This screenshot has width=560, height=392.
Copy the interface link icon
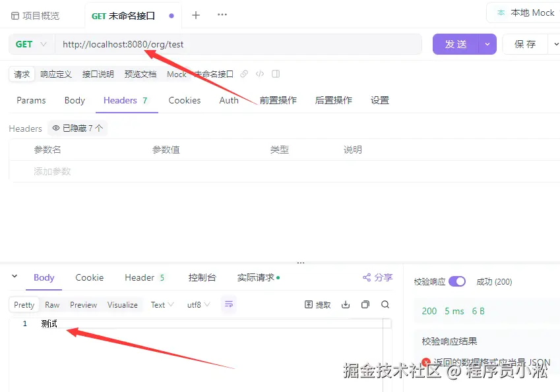click(x=244, y=74)
